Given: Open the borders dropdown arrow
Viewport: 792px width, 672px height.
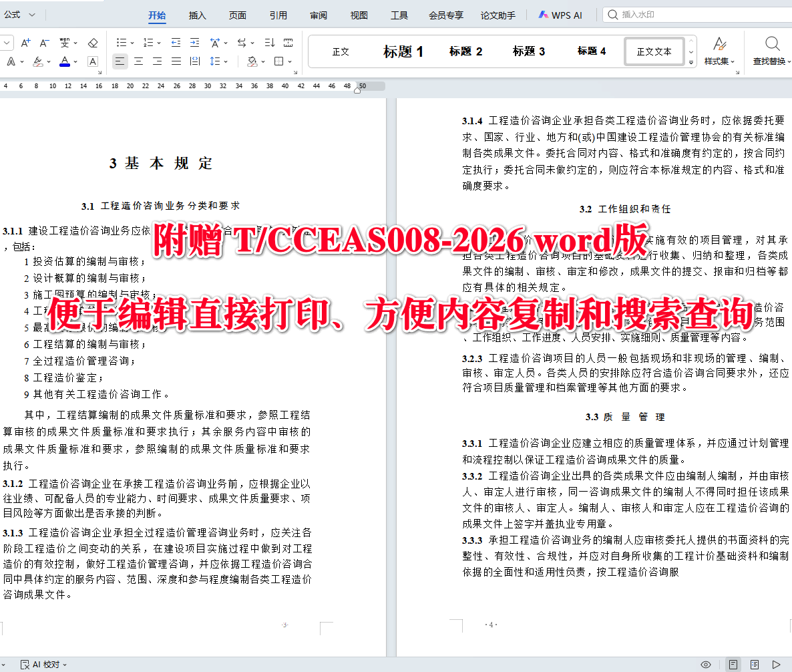Looking at the screenshot, I should pyautogui.click(x=290, y=61).
